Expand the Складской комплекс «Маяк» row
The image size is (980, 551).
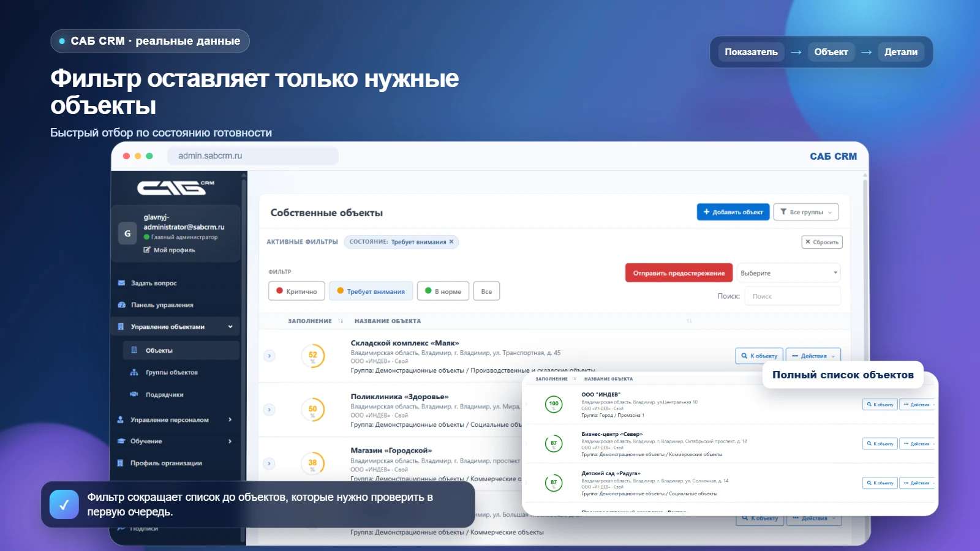(269, 356)
